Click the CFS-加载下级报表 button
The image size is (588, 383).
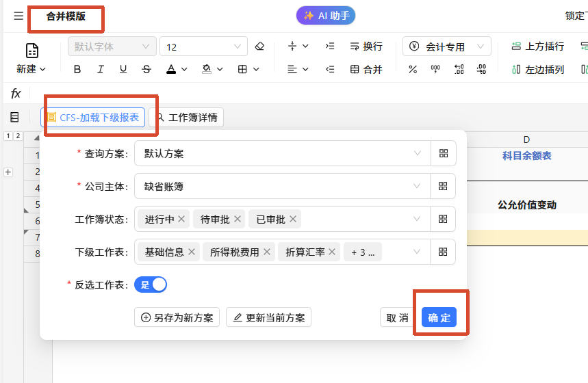[x=92, y=118]
